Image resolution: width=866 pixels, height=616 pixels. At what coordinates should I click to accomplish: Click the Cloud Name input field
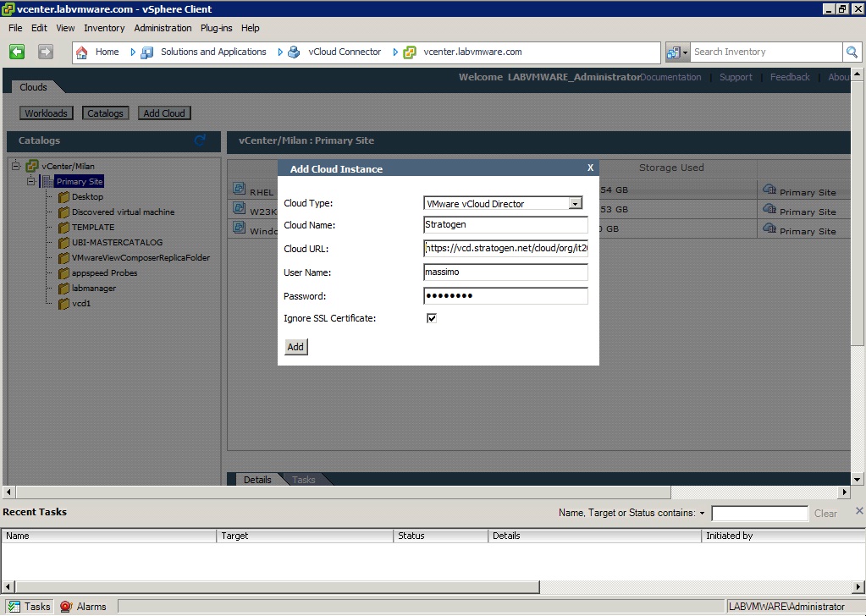coord(505,224)
